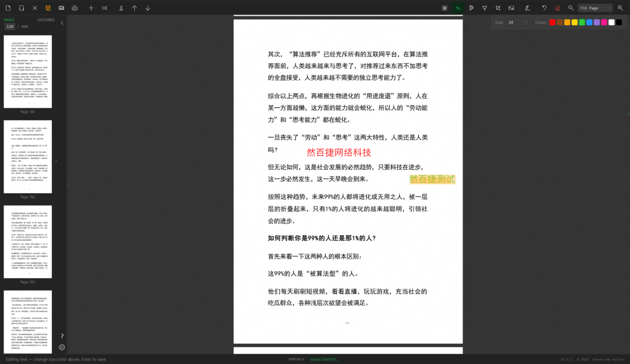This screenshot has height=364, width=630.
Task: Click the page number field showing 118
Action: [x=10, y=26]
